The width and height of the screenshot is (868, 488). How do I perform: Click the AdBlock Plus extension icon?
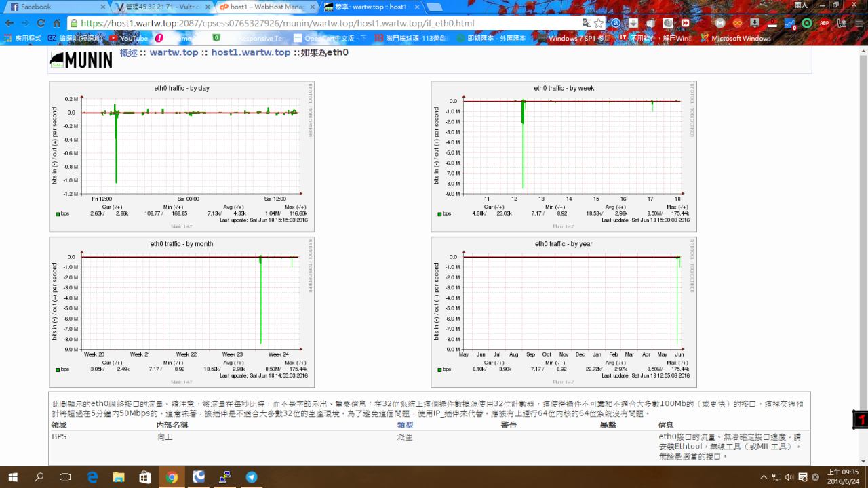[x=824, y=23]
